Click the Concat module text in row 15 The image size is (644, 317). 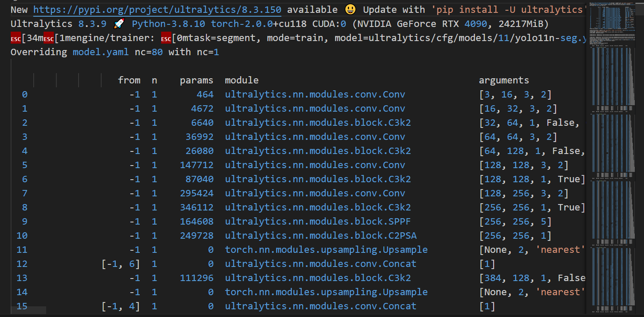point(321,306)
